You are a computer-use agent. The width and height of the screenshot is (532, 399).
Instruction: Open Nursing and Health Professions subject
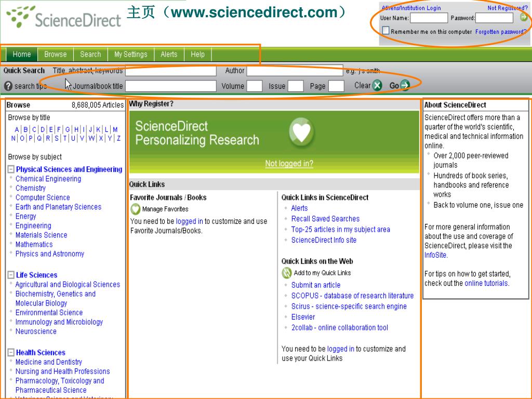[62, 371]
